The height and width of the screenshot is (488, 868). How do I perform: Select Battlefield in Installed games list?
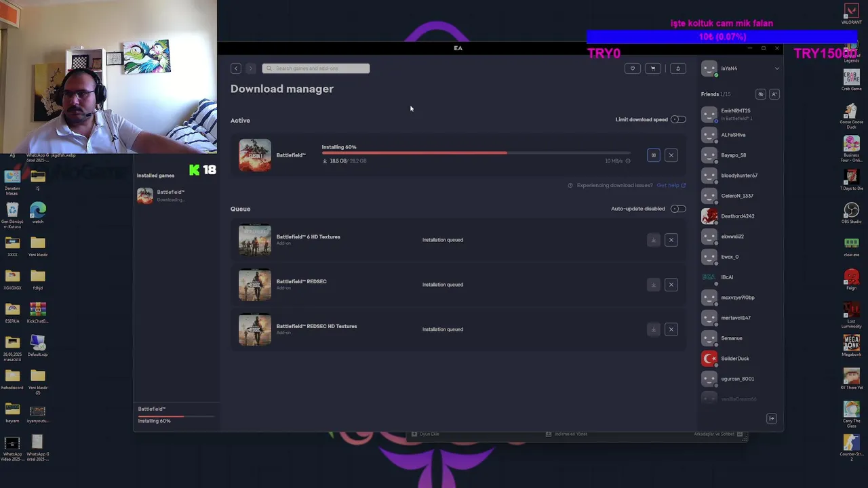pyautogui.click(x=176, y=195)
